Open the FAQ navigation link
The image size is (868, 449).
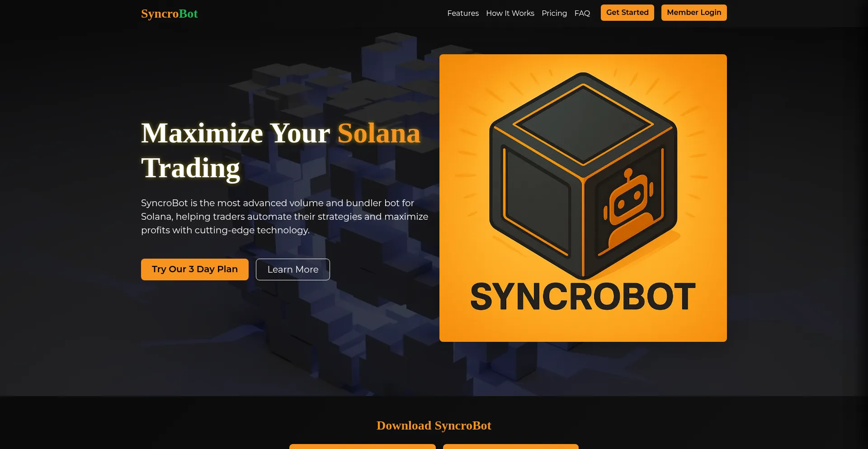click(582, 13)
